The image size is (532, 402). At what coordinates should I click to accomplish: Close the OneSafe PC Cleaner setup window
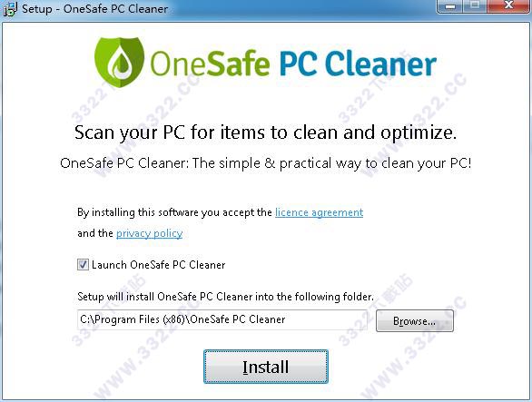point(508,6)
